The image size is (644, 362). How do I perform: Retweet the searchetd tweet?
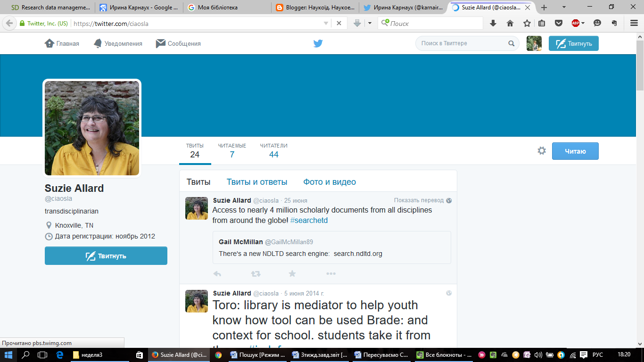[x=256, y=274]
